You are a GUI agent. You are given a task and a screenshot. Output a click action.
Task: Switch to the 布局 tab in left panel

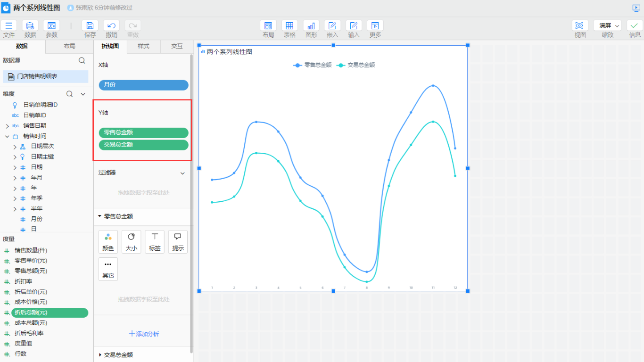click(x=69, y=46)
